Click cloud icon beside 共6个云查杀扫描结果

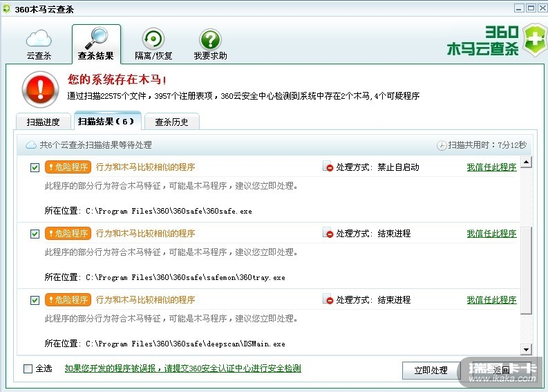coord(31,145)
